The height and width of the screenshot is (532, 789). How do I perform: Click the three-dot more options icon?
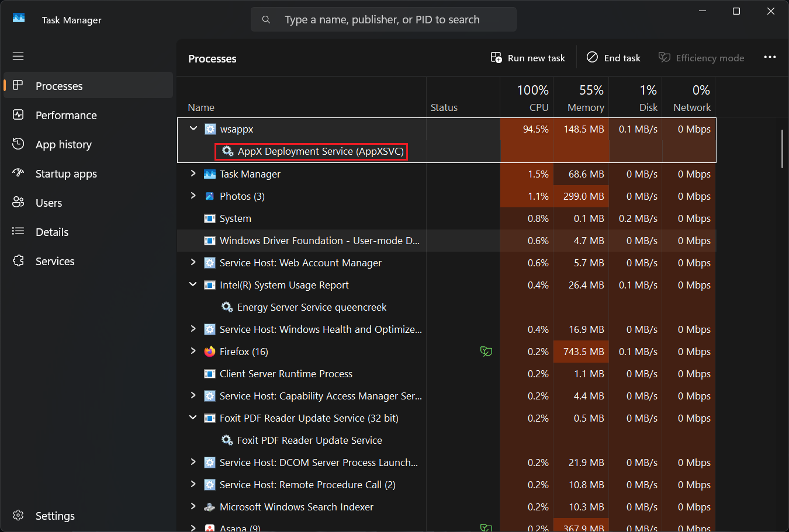click(x=770, y=57)
